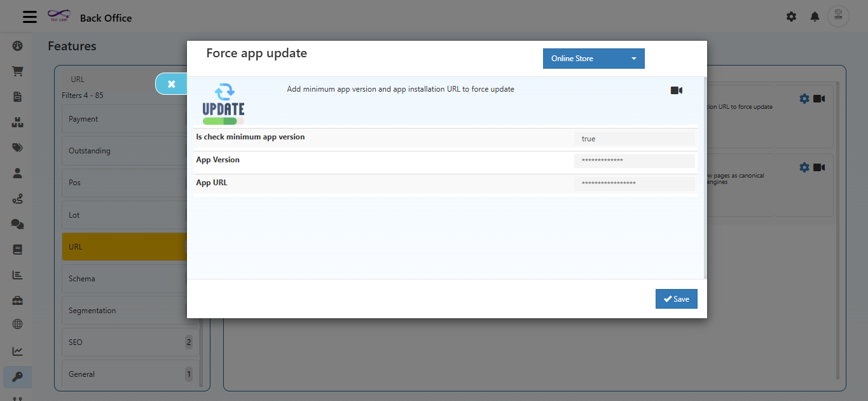This screenshot has width=868, height=401.
Task: Click the camera icon on the canonical pages card
Action: coord(819,167)
